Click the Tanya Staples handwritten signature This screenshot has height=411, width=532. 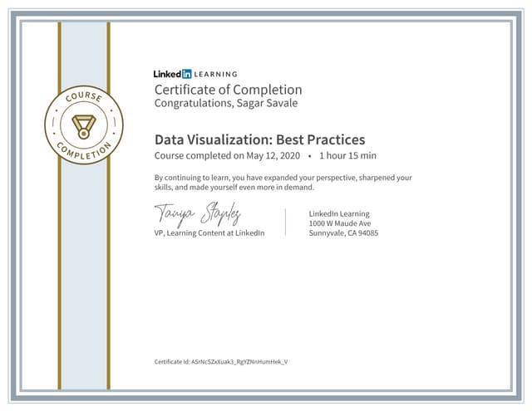point(197,215)
